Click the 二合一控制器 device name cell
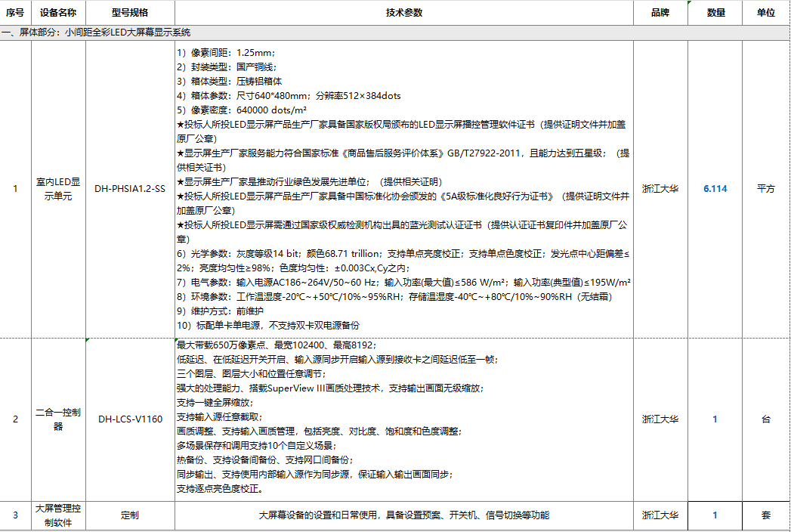791x532 pixels. click(58, 419)
